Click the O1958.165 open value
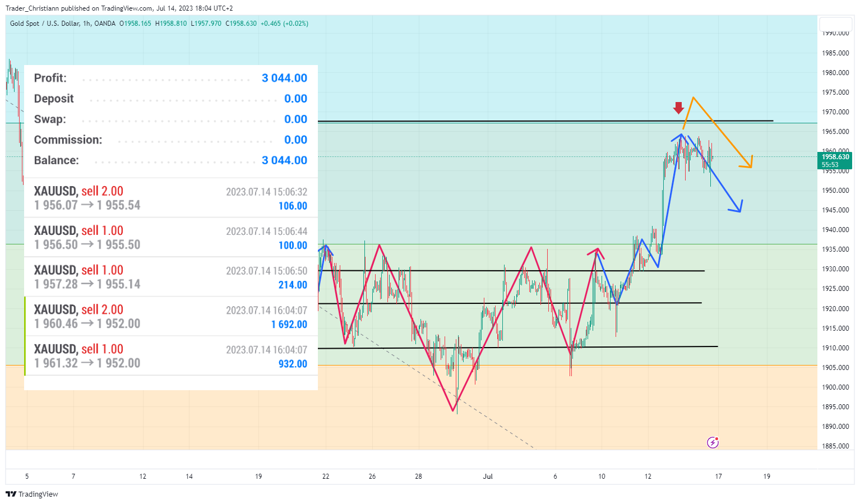Viewport: 860px width, 504px height. [135, 24]
